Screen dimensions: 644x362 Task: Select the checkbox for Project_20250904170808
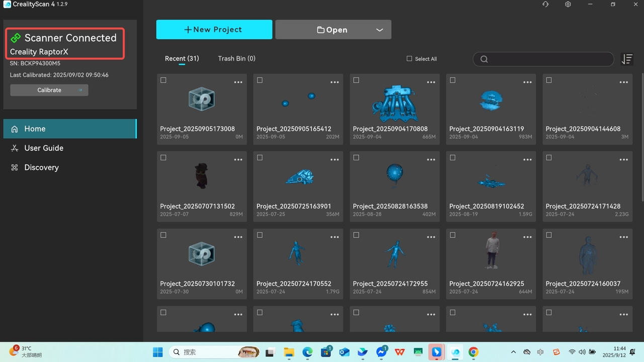tap(356, 80)
